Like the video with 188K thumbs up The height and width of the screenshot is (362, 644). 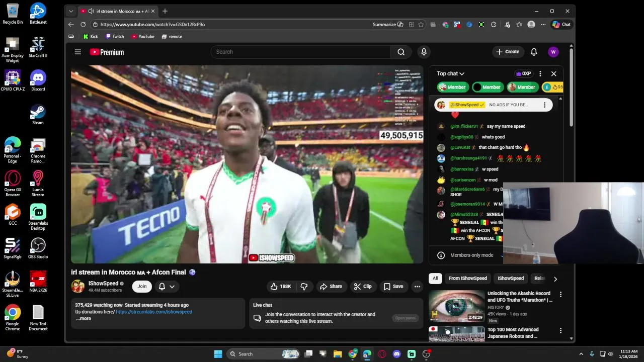click(281, 287)
